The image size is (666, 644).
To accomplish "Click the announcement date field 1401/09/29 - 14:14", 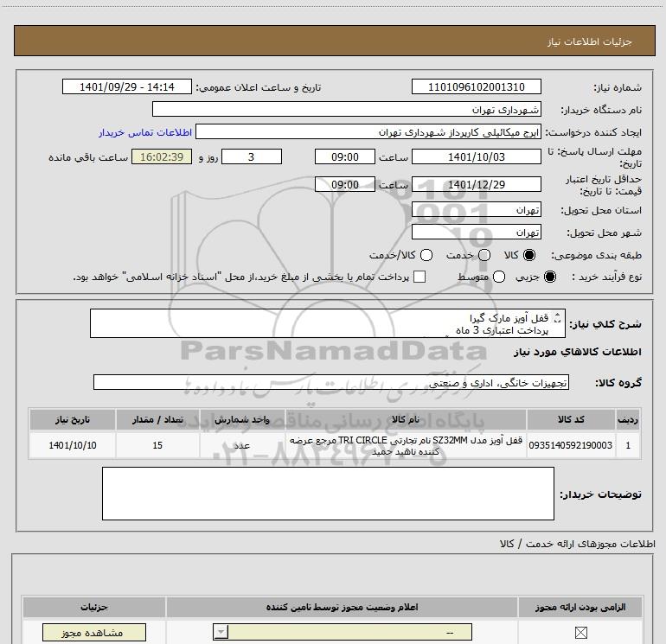I will tap(127, 86).
